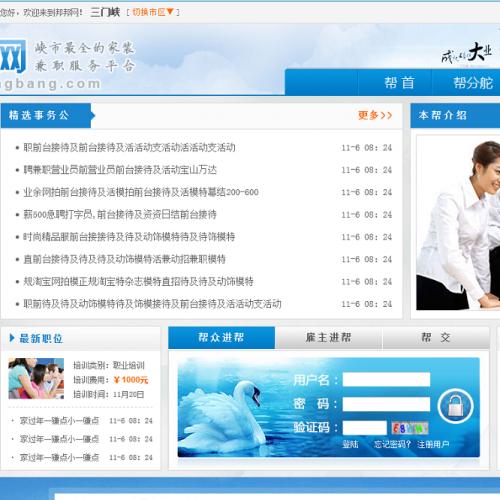500x500 pixels.
Task: Open listing 薪500急聘打字员,前台接待及资资日结前台接待
Action: coord(120,215)
